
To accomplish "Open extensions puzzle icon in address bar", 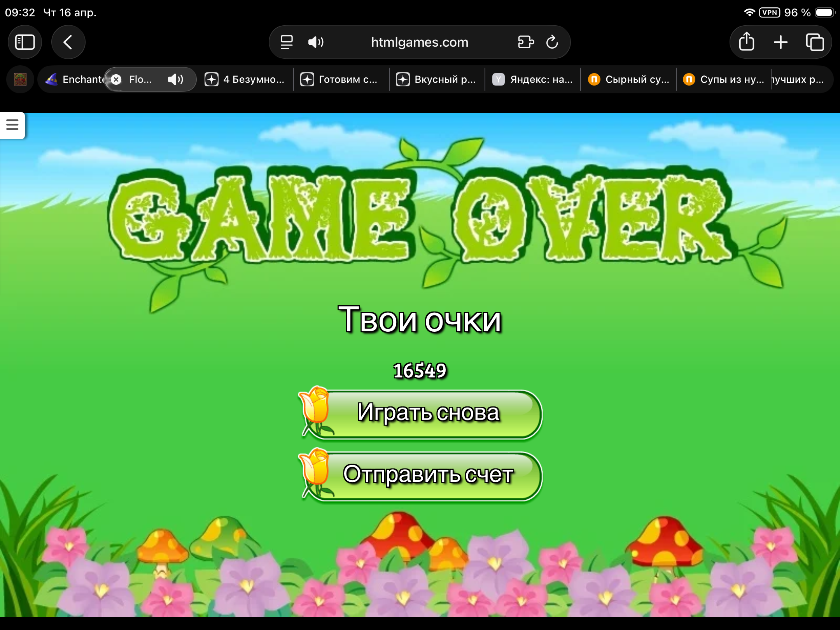I will [x=526, y=42].
